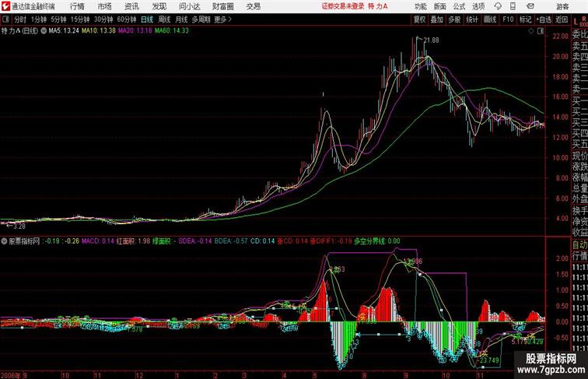Click the 多股 multi-stock button
Image resolution: width=588 pixels, height=379 pixels.
[454, 19]
